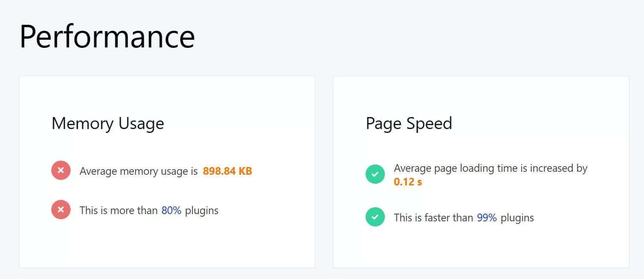Click the green checkmark beside average page loading time

(375, 174)
